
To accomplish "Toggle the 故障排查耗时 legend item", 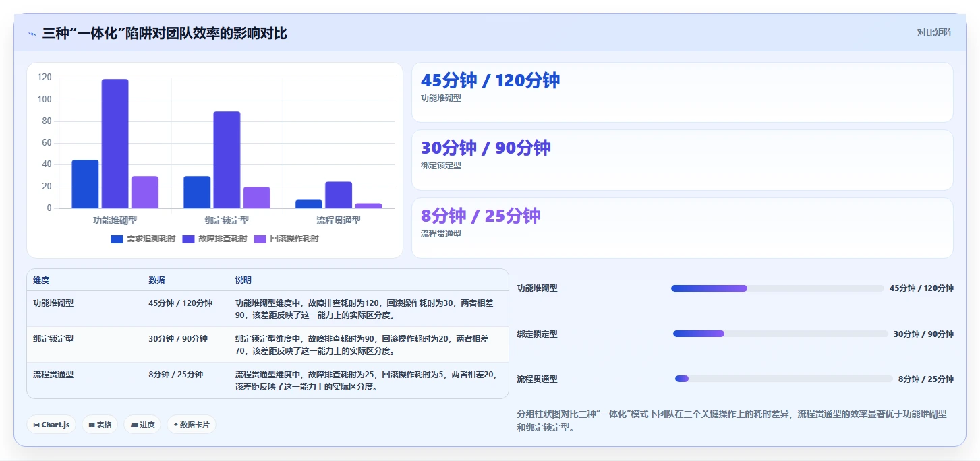I will pyautogui.click(x=214, y=239).
